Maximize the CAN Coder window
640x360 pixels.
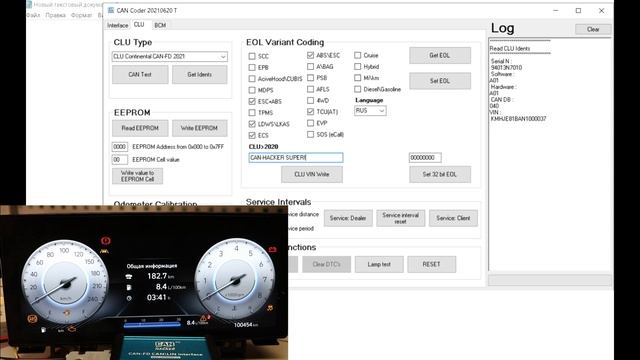coord(578,11)
